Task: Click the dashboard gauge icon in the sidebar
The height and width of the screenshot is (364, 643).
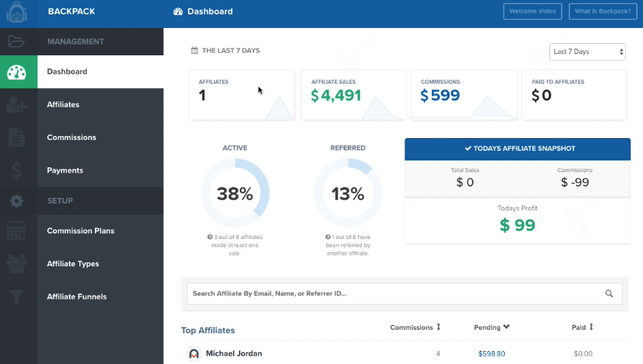Action: click(x=17, y=72)
